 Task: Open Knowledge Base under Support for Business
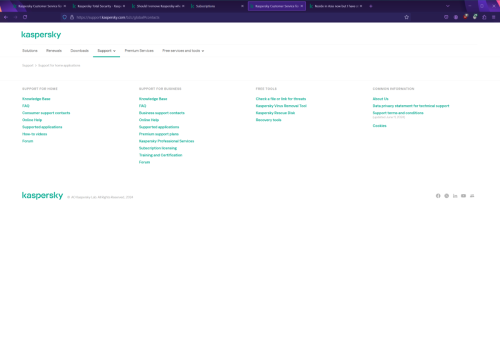point(153,99)
